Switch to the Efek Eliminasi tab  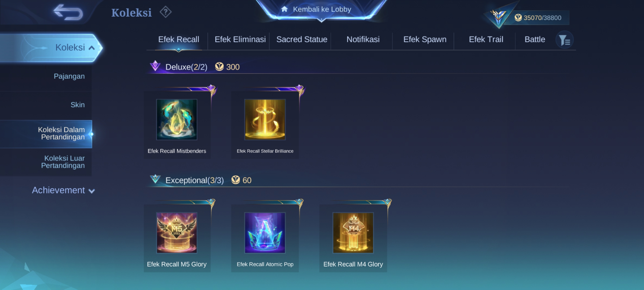[240, 39]
